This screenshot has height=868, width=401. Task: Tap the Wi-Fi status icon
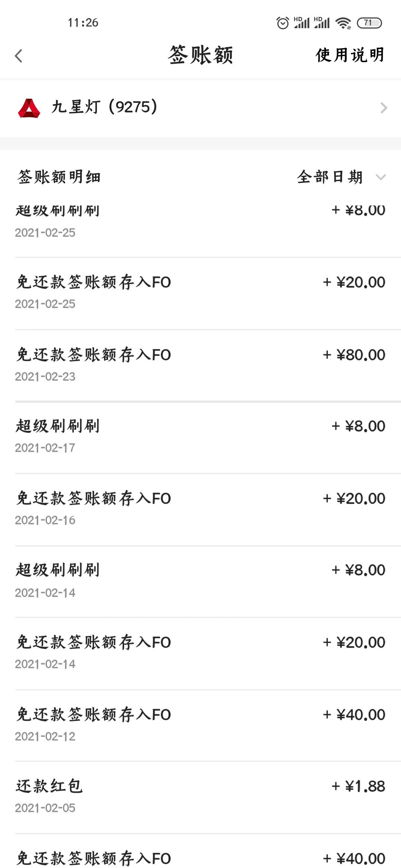click(x=343, y=23)
